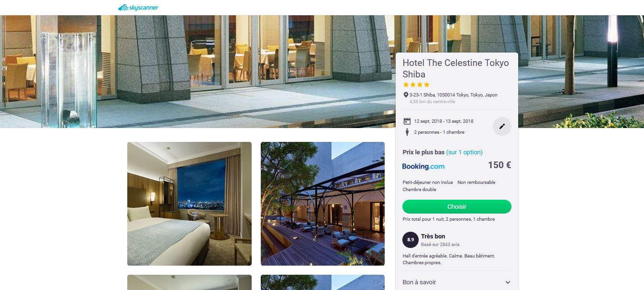644x290 pixels.
Task: Click the green Choisir button
Action: (457, 207)
